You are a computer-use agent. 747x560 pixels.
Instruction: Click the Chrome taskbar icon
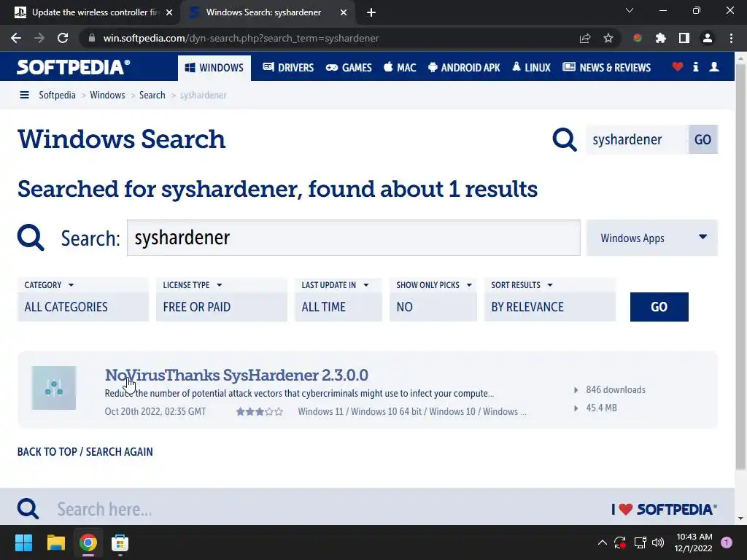click(x=88, y=542)
